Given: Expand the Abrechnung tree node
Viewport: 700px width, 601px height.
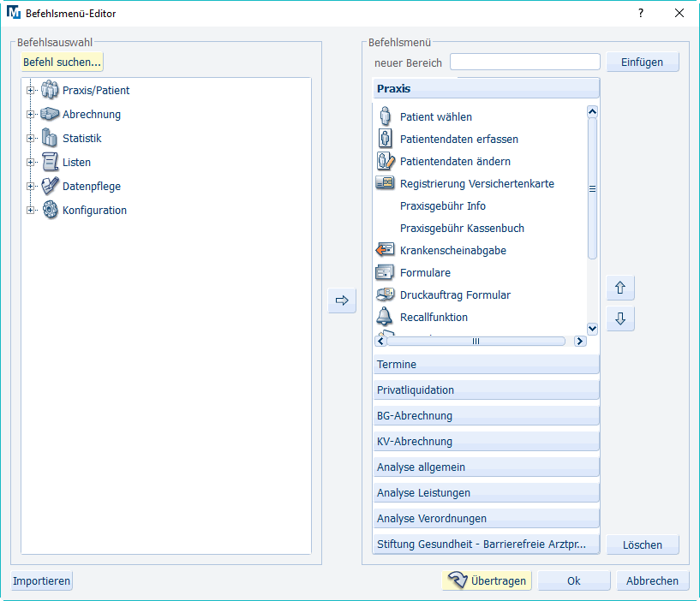Looking at the screenshot, I should coord(31,114).
